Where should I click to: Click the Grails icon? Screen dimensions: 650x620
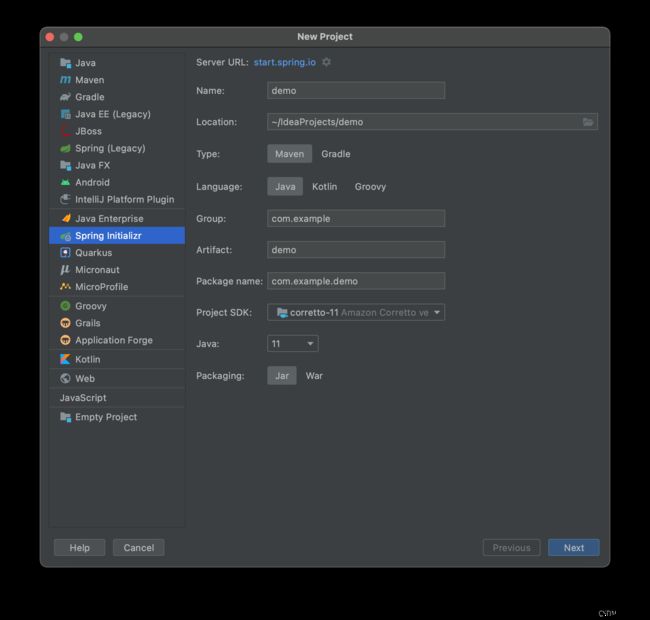point(65,323)
